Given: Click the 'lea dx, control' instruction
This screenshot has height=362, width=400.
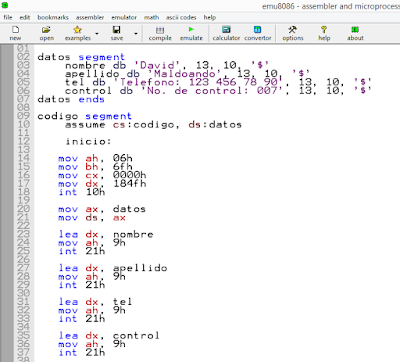Looking at the screenshot, I should 109,336.
